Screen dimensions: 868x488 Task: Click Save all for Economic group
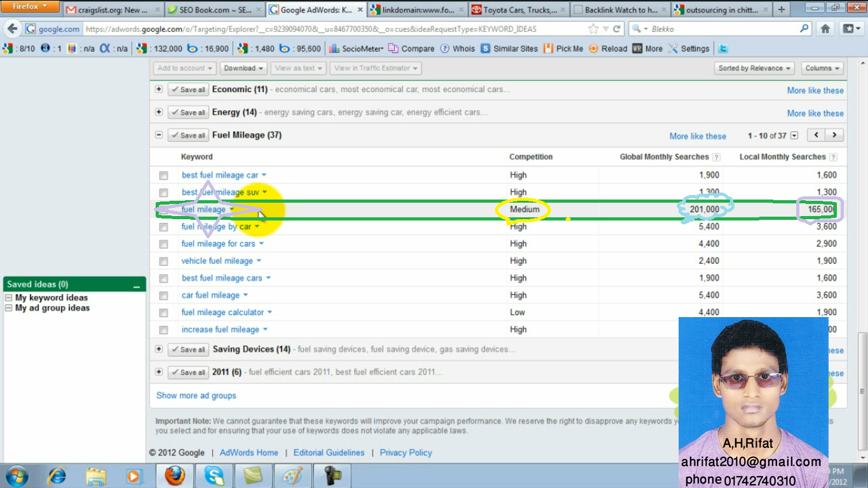click(188, 90)
